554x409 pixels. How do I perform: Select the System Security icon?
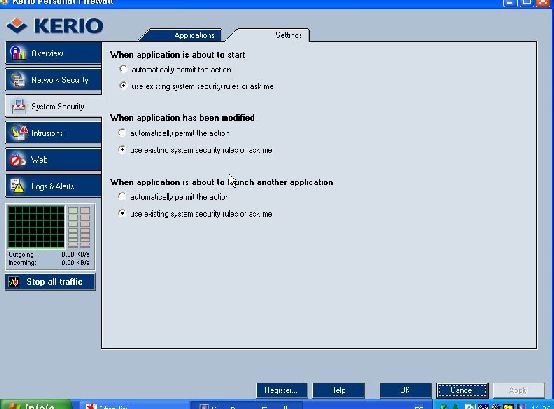18,106
